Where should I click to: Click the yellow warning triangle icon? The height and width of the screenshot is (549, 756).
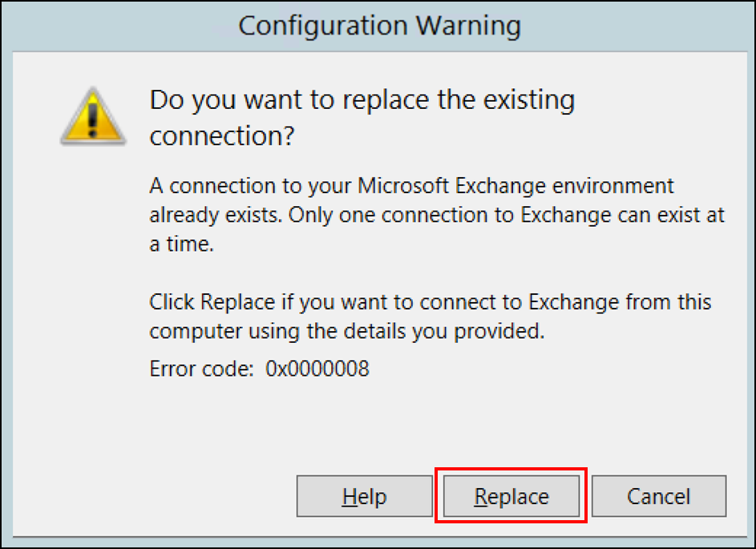pyautogui.click(x=93, y=116)
